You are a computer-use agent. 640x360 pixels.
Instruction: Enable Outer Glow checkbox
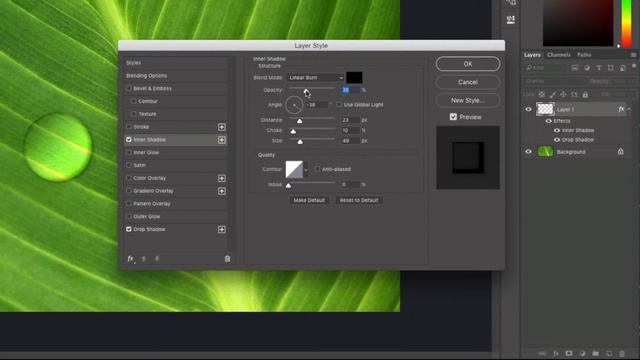point(129,216)
